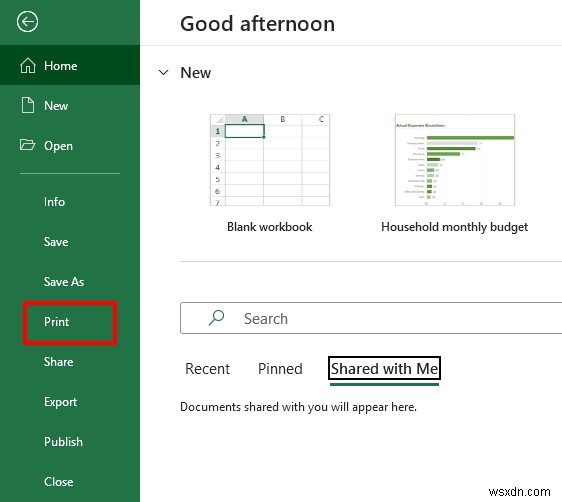Click the New blank page icon
This screenshot has height=502, width=562.
tap(28, 105)
